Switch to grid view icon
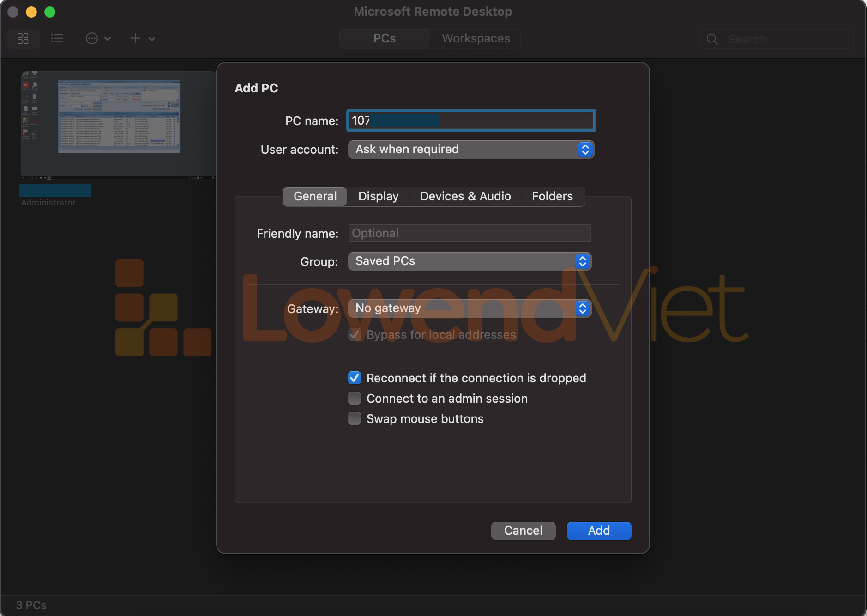This screenshot has height=616, width=867. 23,38
